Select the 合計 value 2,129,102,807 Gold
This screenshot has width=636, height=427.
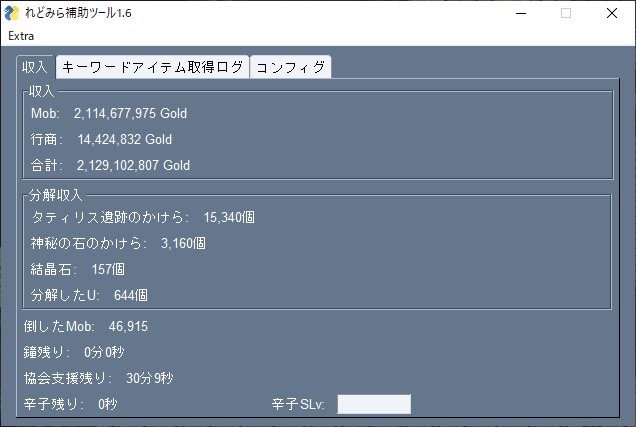pyautogui.click(x=133, y=165)
